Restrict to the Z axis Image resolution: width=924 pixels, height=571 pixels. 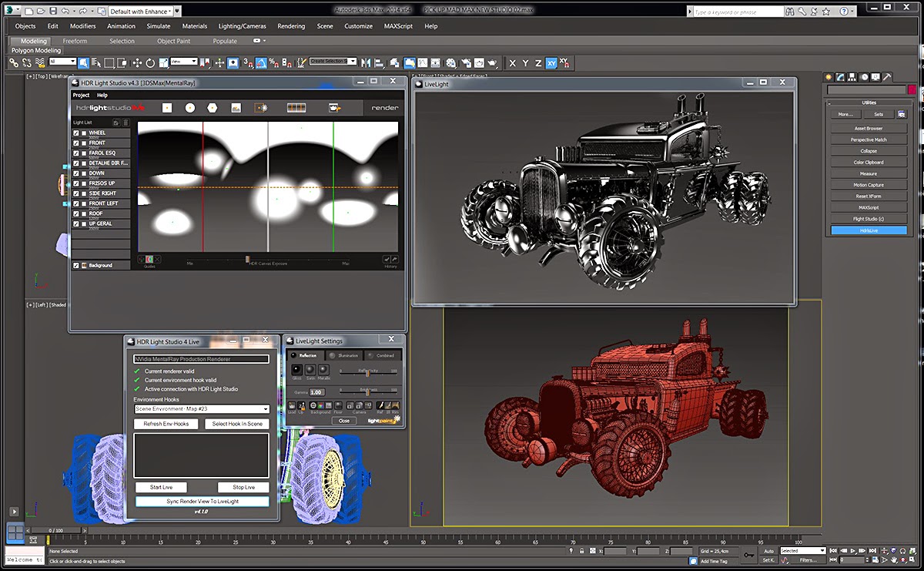pyautogui.click(x=538, y=63)
